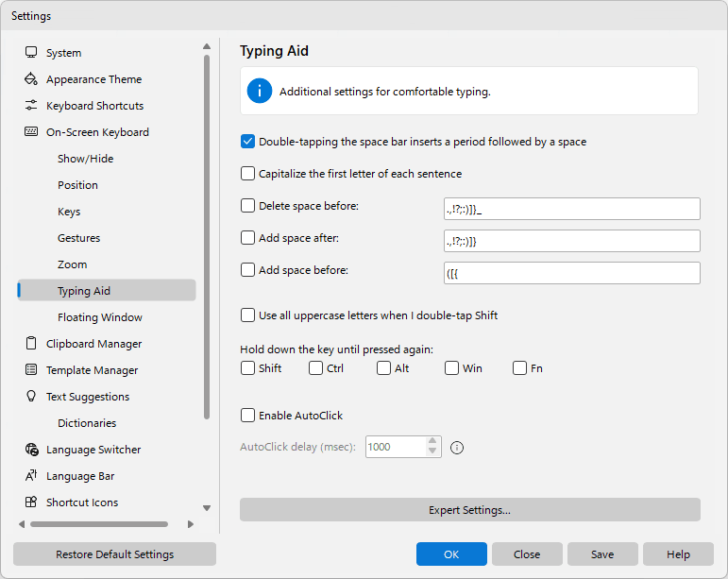The image size is (728, 579).
Task: Click the System monitor icon
Action: [x=31, y=53]
